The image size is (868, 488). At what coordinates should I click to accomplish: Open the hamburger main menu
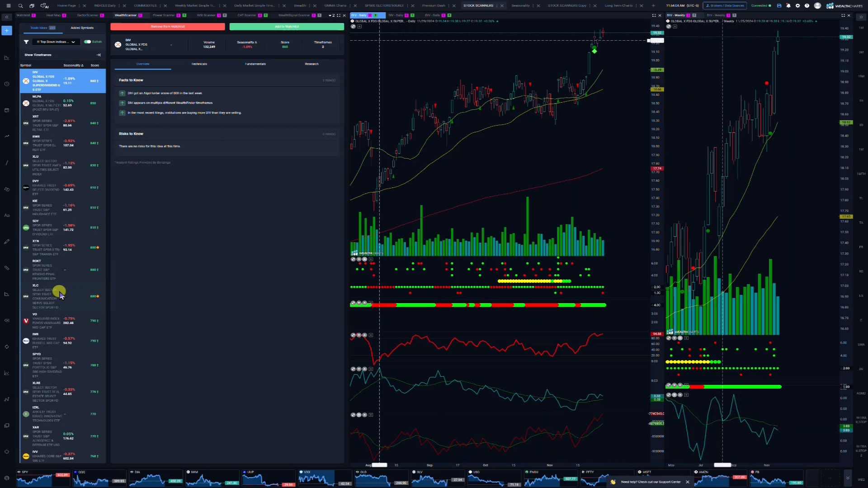point(8,6)
